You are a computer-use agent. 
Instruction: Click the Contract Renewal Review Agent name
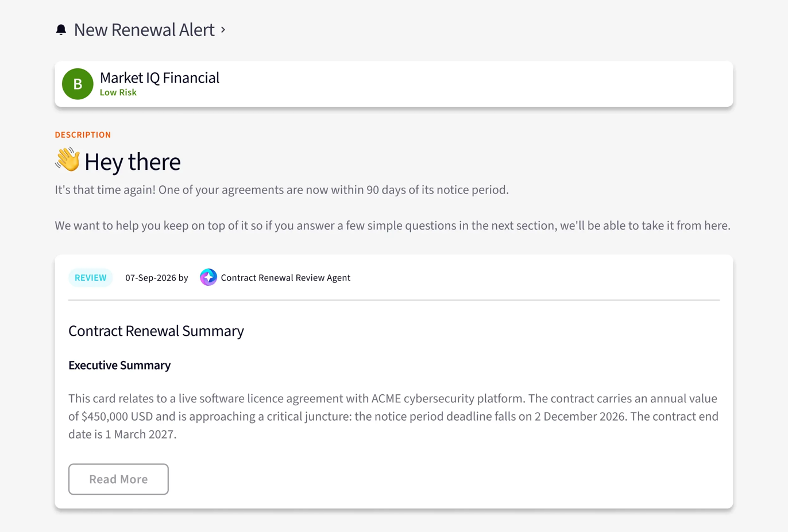(x=285, y=278)
